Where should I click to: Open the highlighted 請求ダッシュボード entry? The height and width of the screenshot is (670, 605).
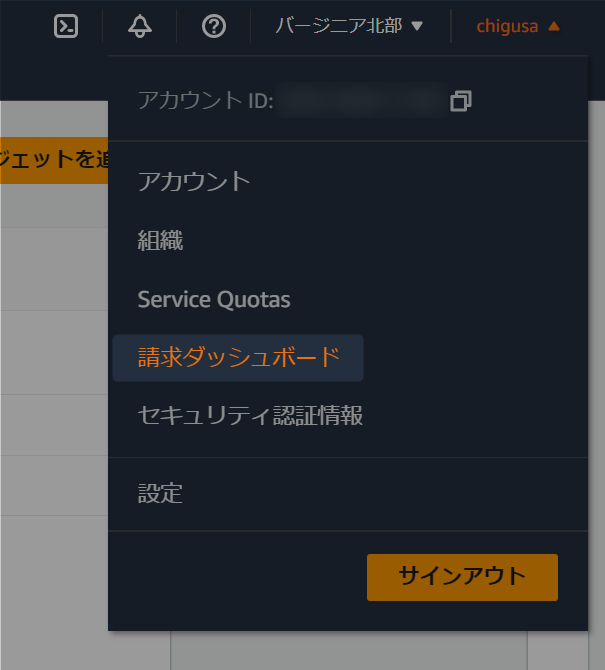point(238,358)
